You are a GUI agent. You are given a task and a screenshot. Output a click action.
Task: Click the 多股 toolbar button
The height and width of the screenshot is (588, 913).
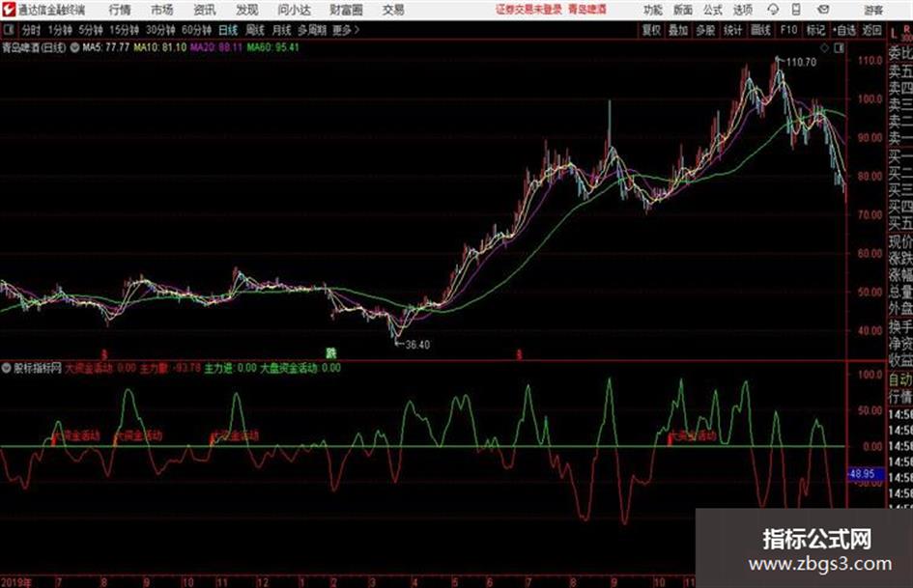coord(705,30)
